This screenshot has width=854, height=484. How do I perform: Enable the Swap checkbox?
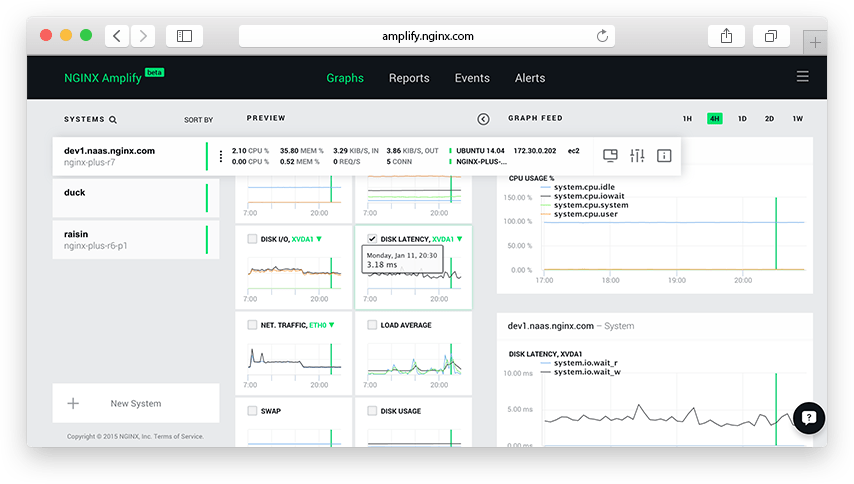point(252,411)
